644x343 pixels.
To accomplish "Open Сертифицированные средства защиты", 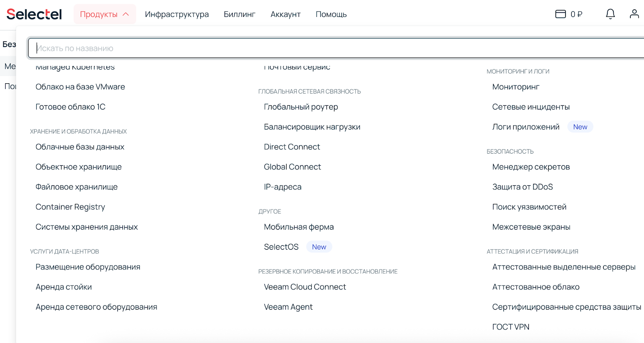I will tap(567, 307).
